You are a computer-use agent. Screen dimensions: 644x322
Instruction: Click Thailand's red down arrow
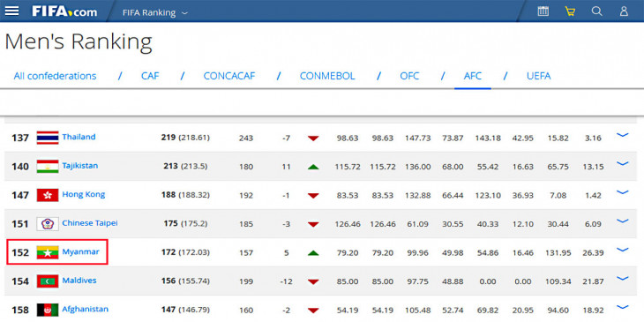point(313,139)
